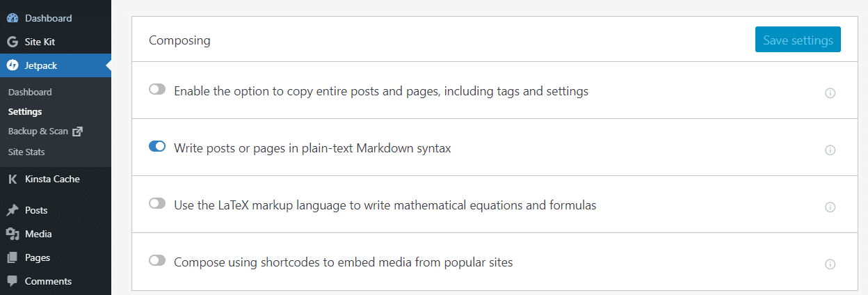Click the Jetpack lightning bolt icon
This screenshot has width=868, height=295.
point(13,65)
